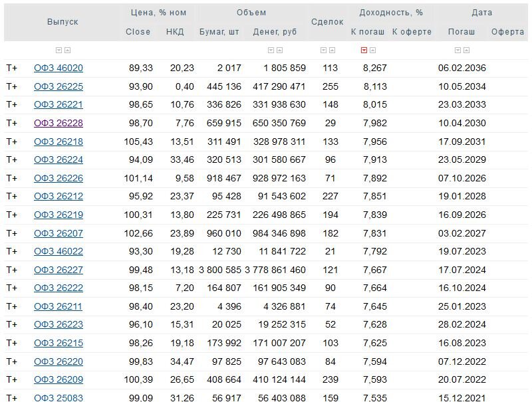Click the Бумаг, шт column header
532x402 pixels.
(x=219, y=32)
